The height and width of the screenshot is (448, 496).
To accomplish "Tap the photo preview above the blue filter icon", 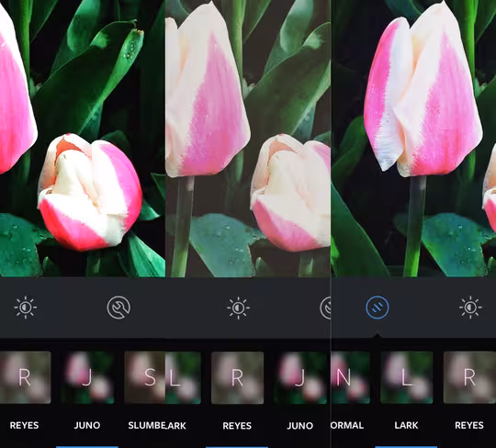I will (413, 139).
